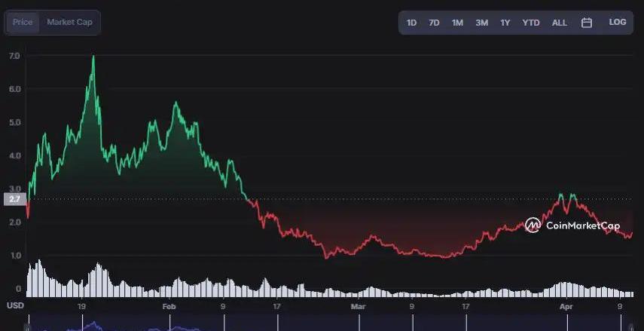This screenshot has height=331, width=644.
Task: Switch to the Price chart view
Action: click(x=23, y=23)
